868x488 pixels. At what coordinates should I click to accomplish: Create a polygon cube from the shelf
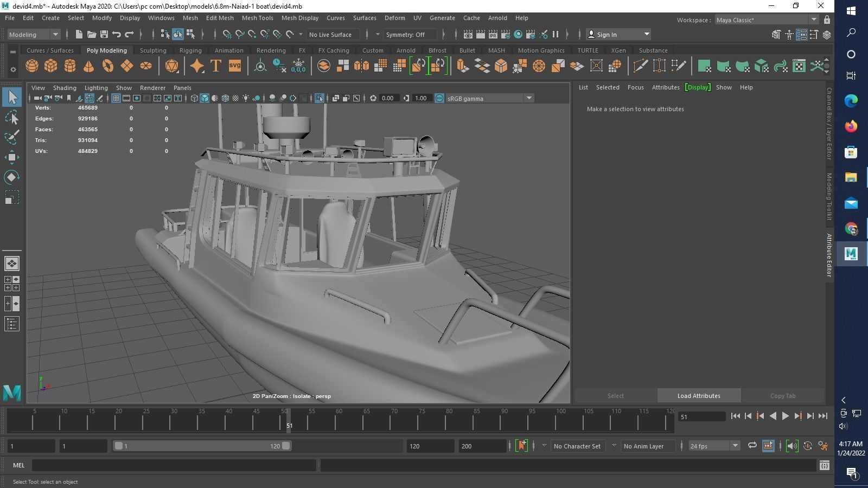point(51,66)
